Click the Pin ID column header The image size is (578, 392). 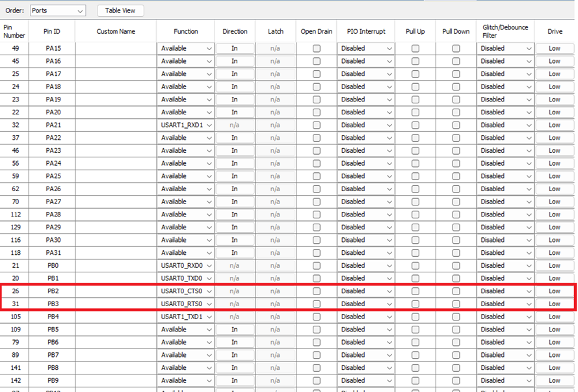[51, 31]
